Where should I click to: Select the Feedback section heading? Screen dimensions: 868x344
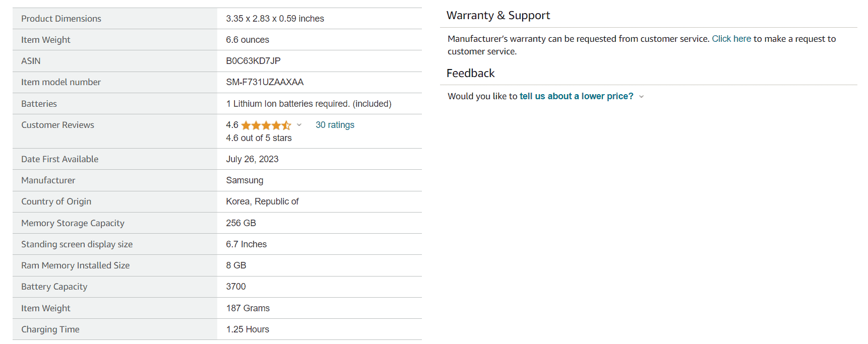point(470,74)
